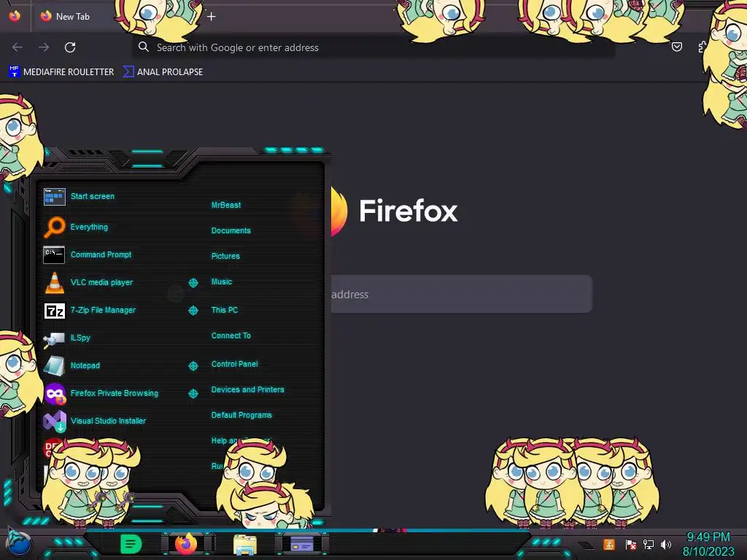Open This PC

point(225,310)
